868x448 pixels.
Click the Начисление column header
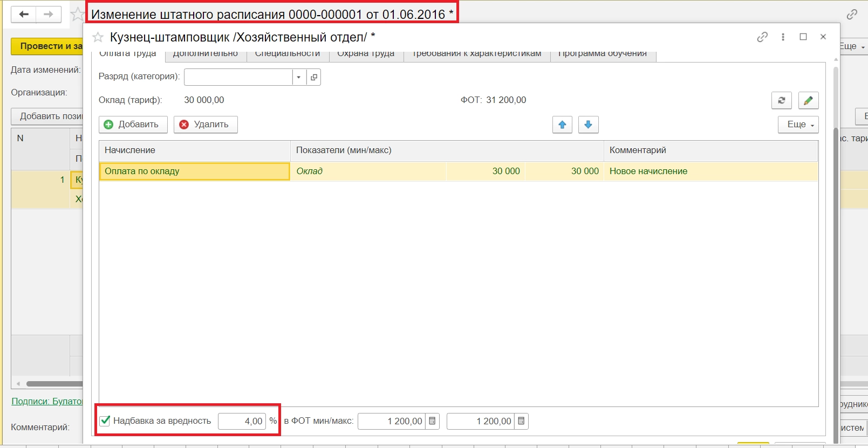(195, 150)
